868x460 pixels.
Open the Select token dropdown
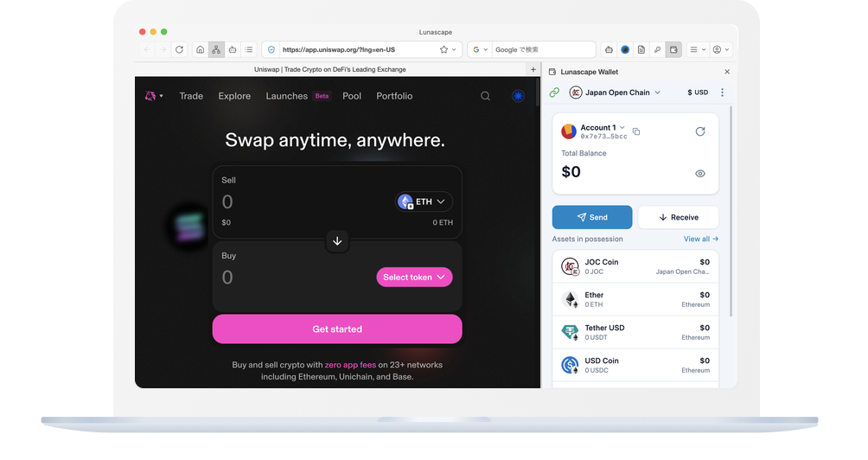tap(415, 278)
